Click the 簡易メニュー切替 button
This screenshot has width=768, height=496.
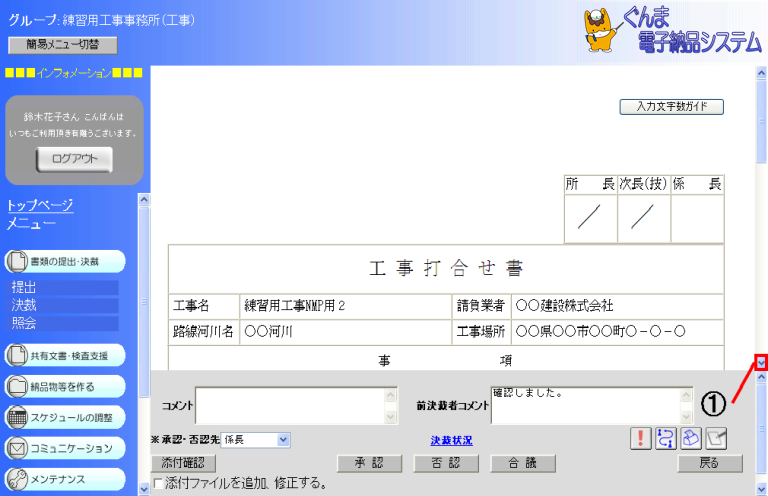tap(63, 45)
